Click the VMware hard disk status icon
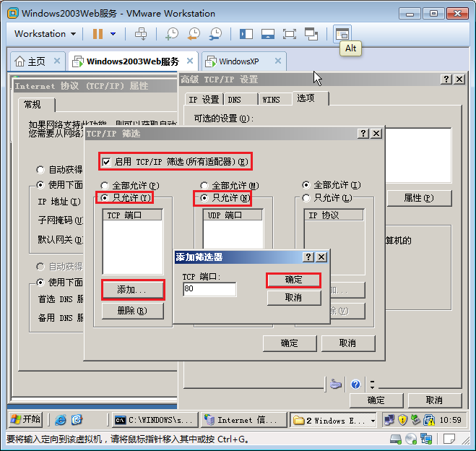The height and width of the screenshot is (451, 476). click(x=396, y=439)
